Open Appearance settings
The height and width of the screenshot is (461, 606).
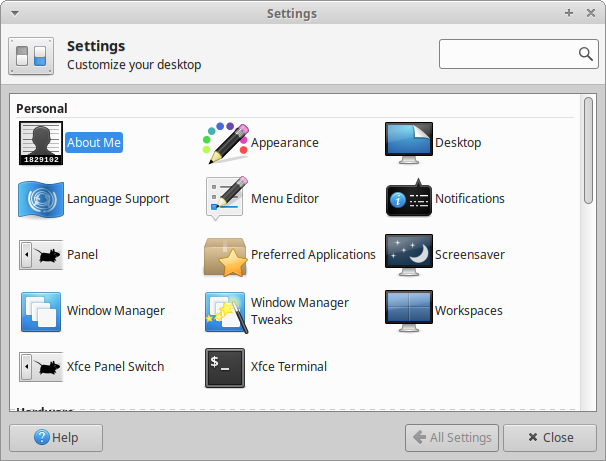[x=226, y=143]
